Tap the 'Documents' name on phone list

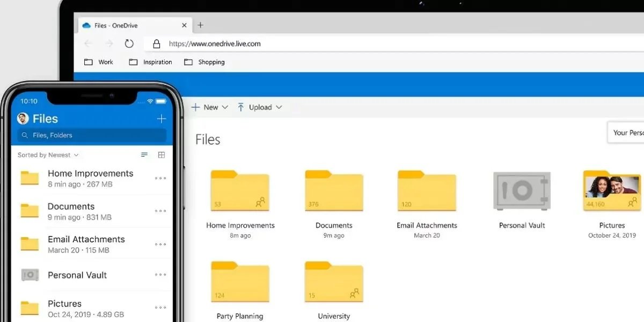pyautogui.click(x=71, y=207)
